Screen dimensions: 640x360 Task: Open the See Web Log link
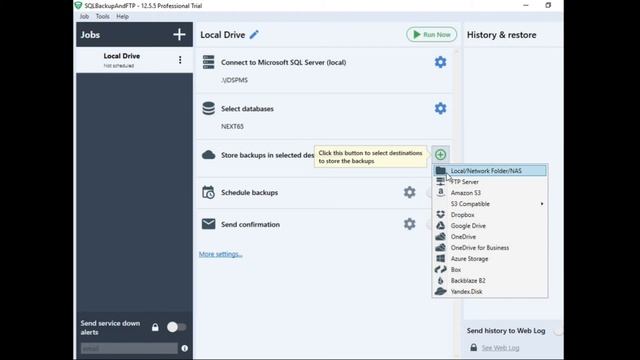tap(500, 348)
